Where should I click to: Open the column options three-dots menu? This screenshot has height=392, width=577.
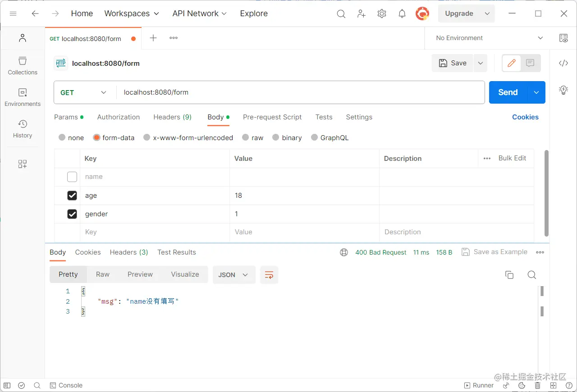point(487,159)
